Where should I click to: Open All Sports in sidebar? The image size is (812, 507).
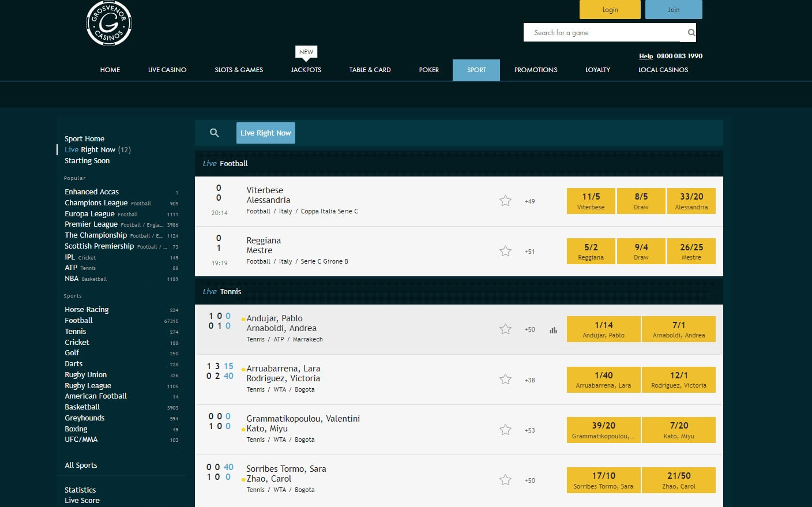tap(81, 465)
